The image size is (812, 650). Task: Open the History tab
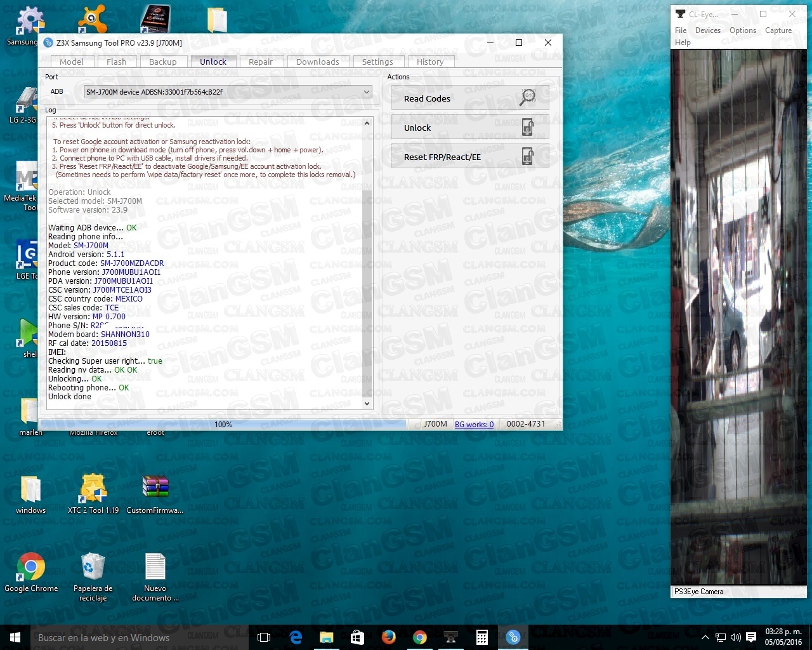pos(430,62)
